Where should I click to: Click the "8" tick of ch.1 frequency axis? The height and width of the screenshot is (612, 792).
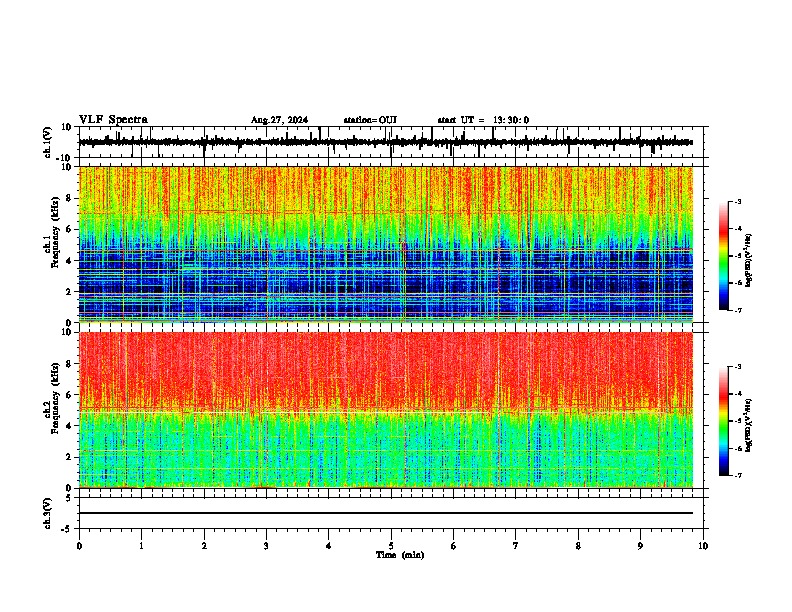[69, 198]
